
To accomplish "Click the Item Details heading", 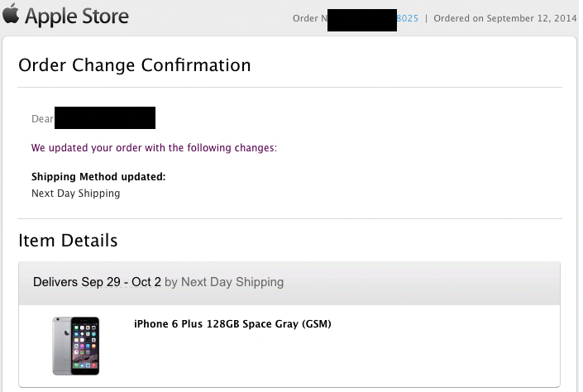I will (x=68, y=241).
